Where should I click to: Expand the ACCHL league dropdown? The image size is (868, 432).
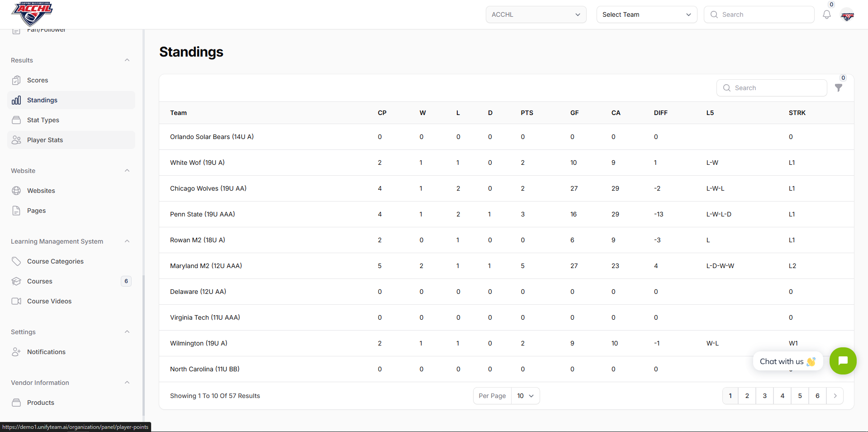[x=536, y=14]
